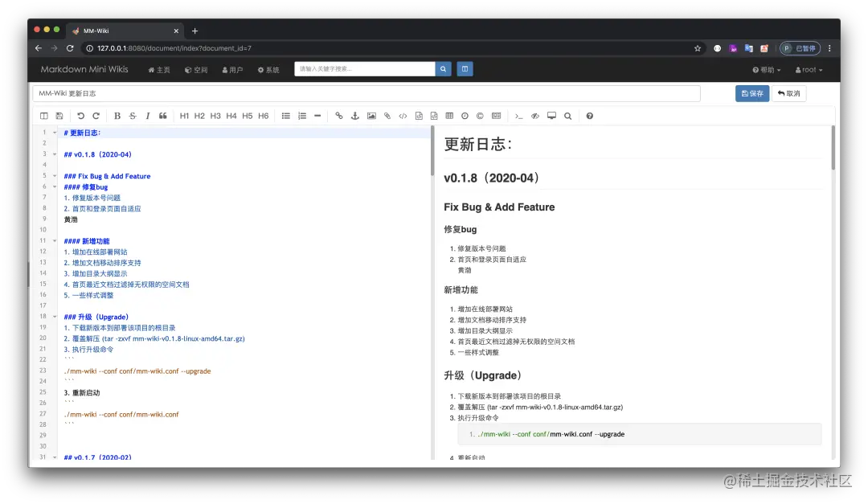This screenshot has height=504, width=868.
Task: Insert an ordered numbered list
Action: click(x=301, y=116)
